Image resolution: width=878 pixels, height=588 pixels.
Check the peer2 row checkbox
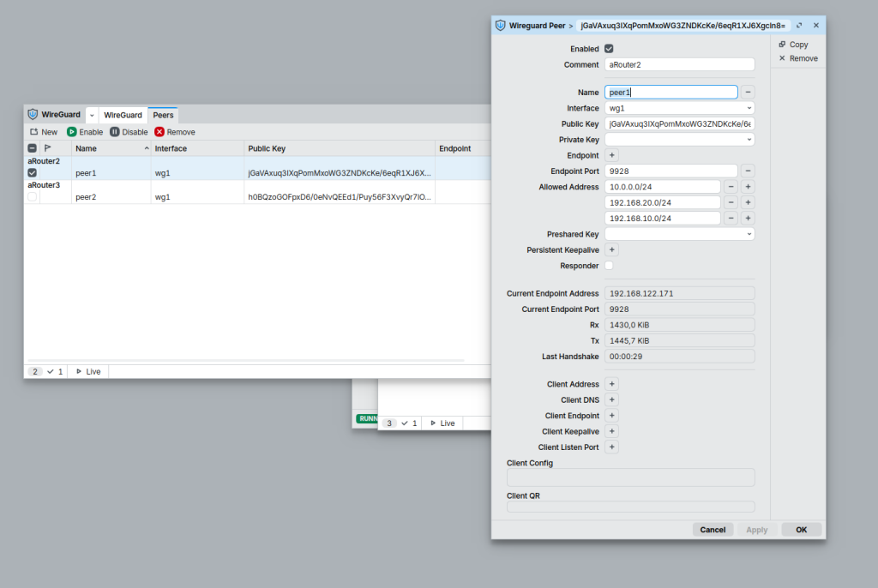point(33,197)
